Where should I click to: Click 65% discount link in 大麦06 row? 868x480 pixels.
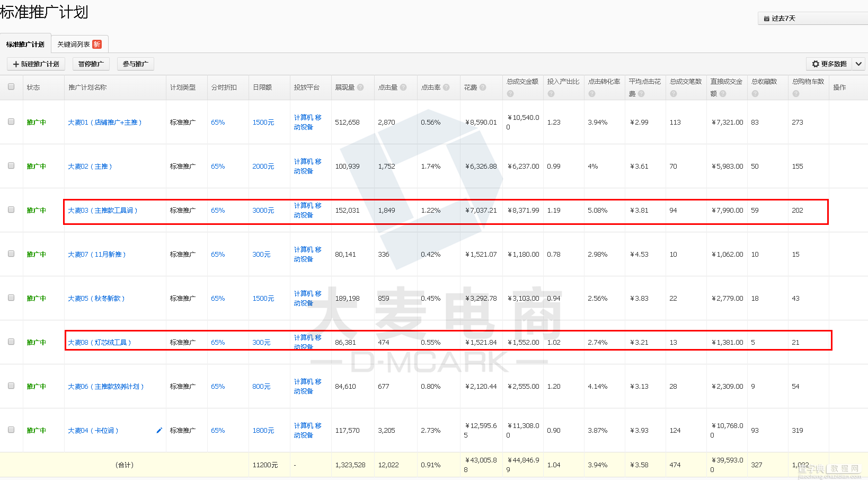tap(218, 387)
